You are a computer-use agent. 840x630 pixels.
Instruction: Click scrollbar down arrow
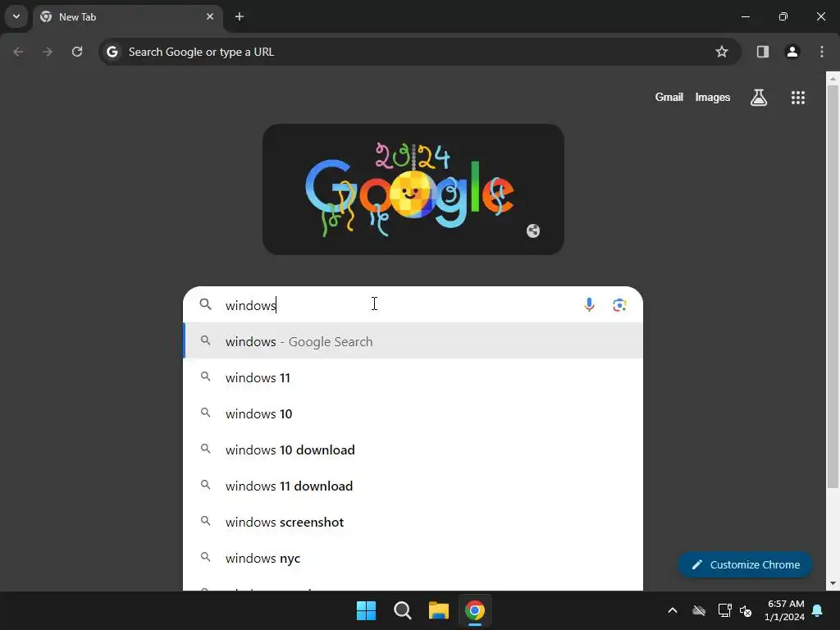[833, 583]
